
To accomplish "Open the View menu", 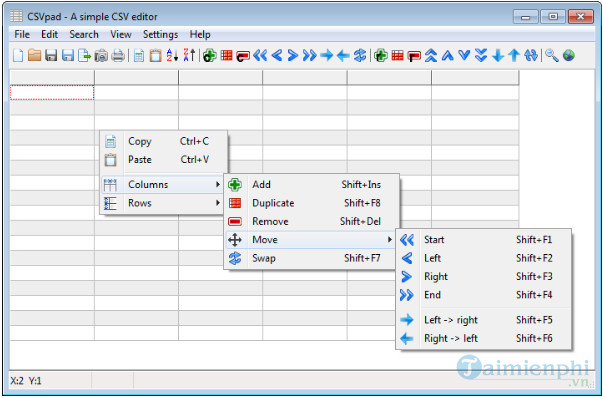I will [121, 35].
